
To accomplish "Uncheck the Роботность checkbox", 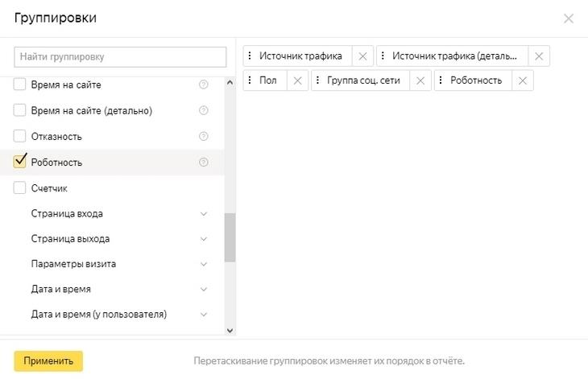I will point(20,162).
